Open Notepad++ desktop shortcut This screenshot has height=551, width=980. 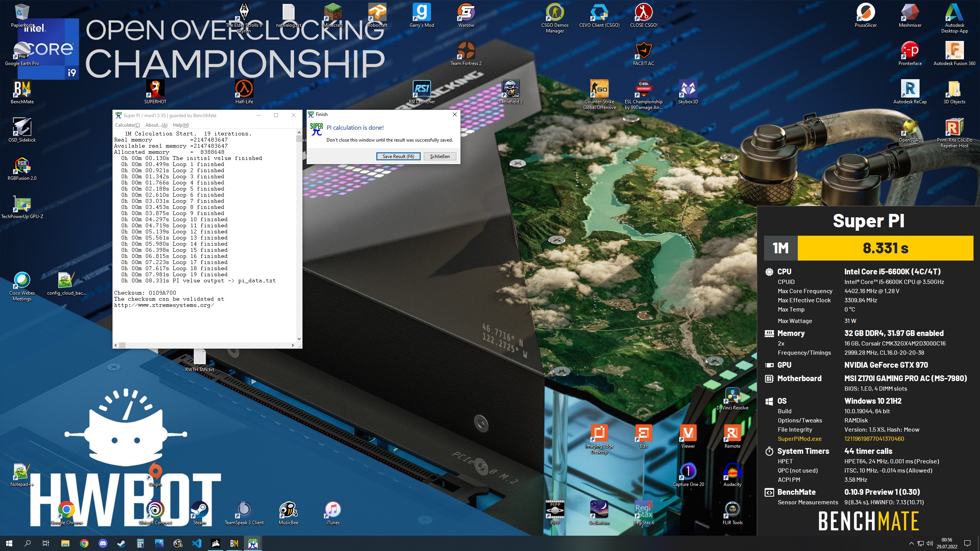22,475
